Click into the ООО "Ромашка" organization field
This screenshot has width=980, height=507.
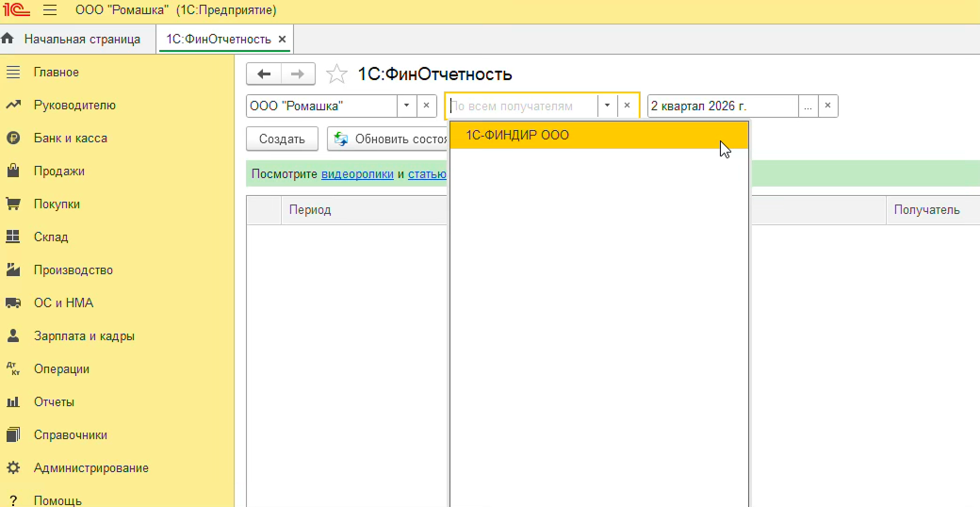coord(322,106)
